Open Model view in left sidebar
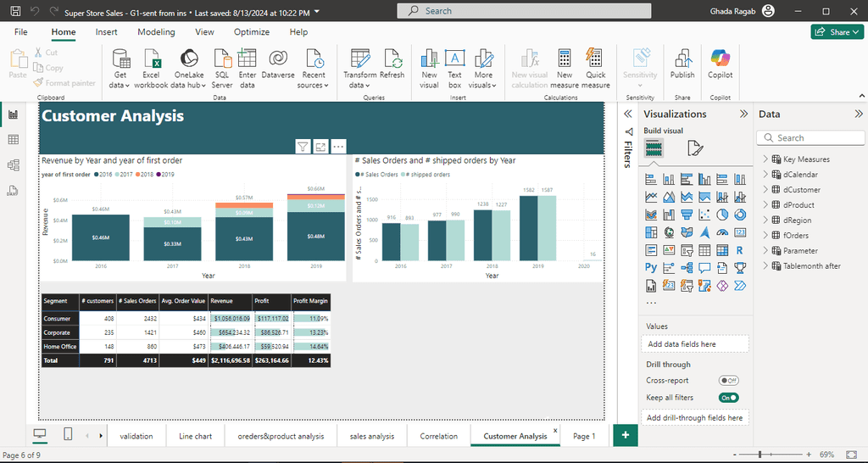The image size is (868, 463). point(14,165)
